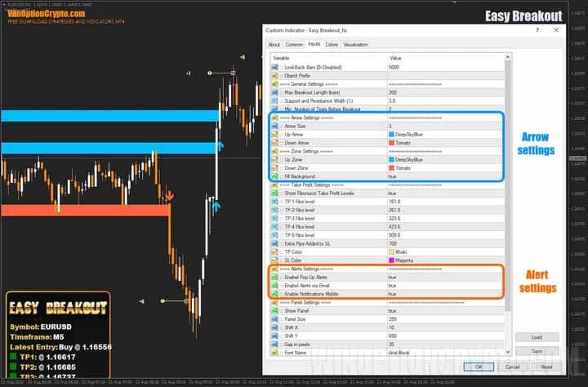Click the Arrow Size parameter icon

pyautogui.click(x=275, y=127)
